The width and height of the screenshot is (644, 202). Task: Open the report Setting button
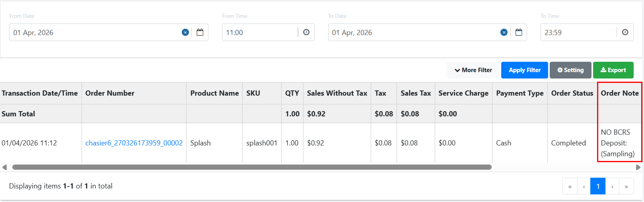pyautogui.click(x=570, y=70)
